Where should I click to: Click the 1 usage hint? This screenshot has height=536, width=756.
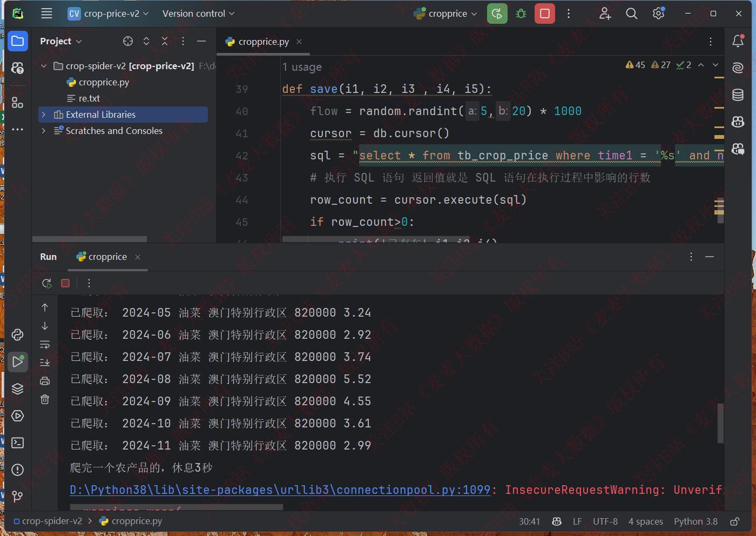pyautogui.click(x=302, y=67)
